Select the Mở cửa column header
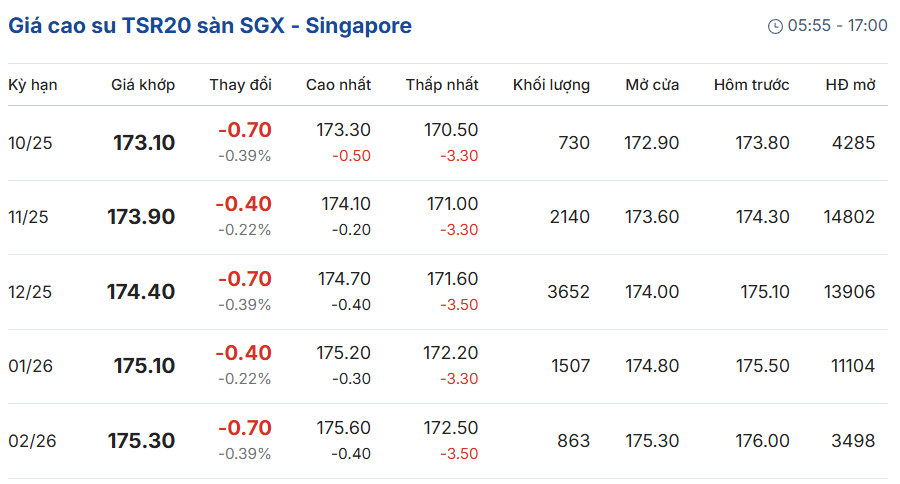 click(652, 85)
